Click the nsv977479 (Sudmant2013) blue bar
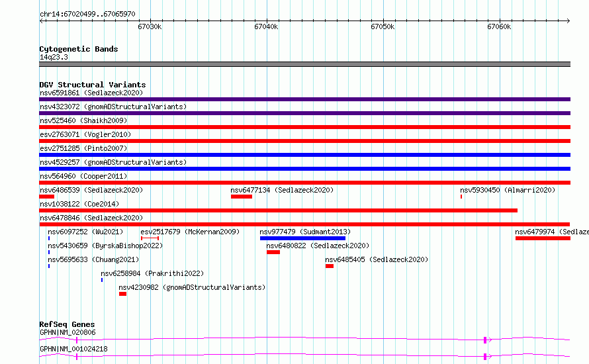The height and width of the screenshot is (364, 589). [x=302, y=238]
